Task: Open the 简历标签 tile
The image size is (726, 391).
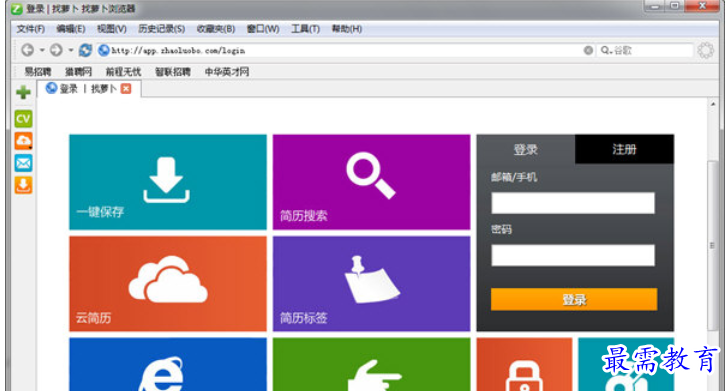Action: (371, 284)
